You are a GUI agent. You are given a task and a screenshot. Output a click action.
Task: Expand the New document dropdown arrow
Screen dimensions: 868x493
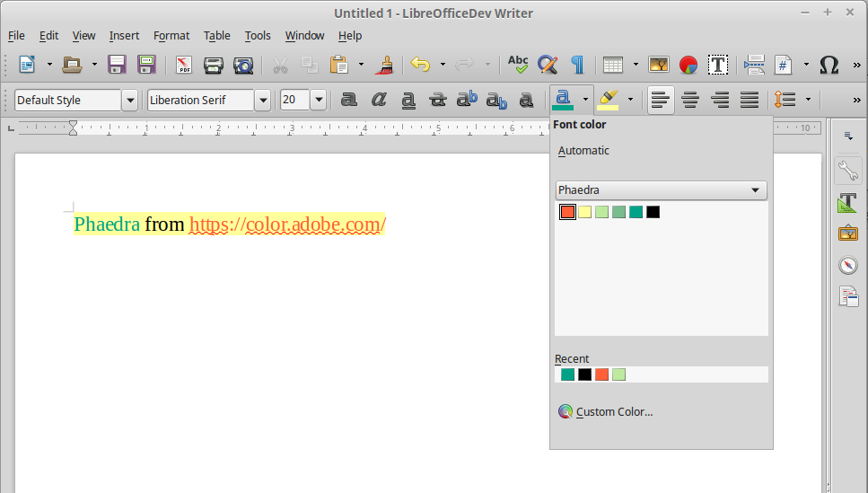click(x=49, y=65)
